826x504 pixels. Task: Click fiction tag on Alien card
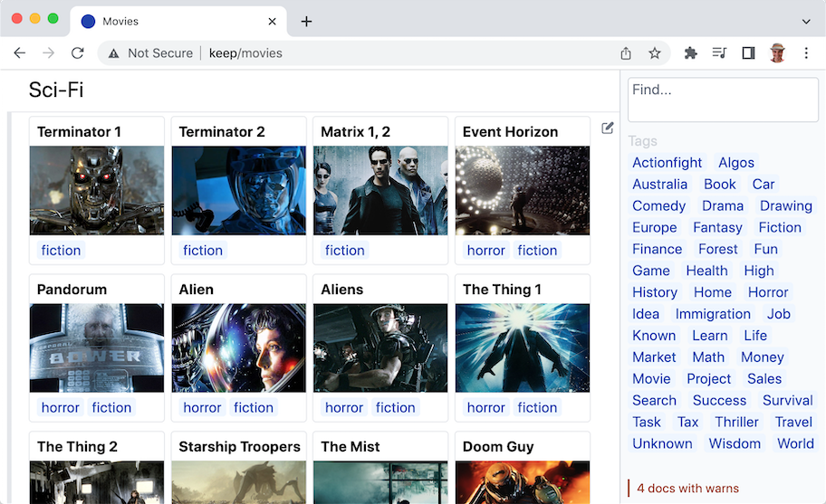pos(254,408)
